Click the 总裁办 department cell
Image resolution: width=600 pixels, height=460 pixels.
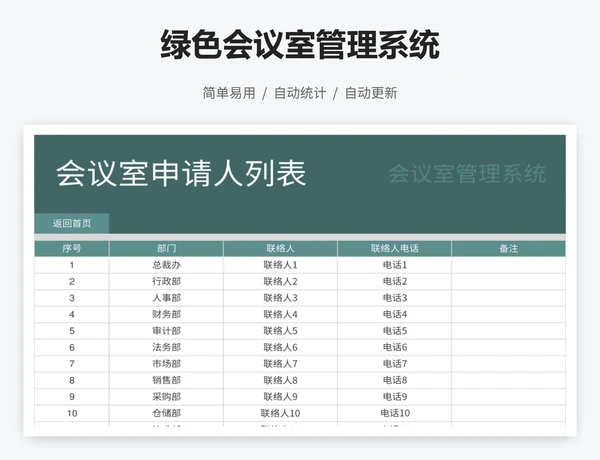[166, 265]
